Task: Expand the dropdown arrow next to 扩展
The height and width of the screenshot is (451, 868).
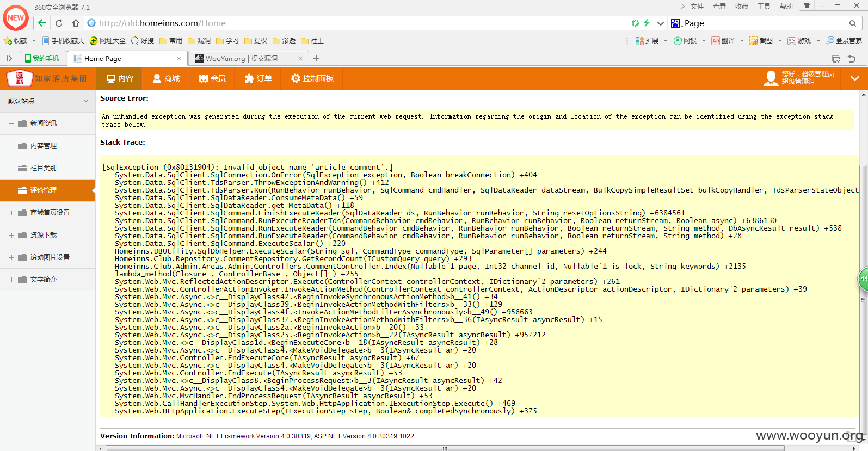Action: [x=665, y=41]
